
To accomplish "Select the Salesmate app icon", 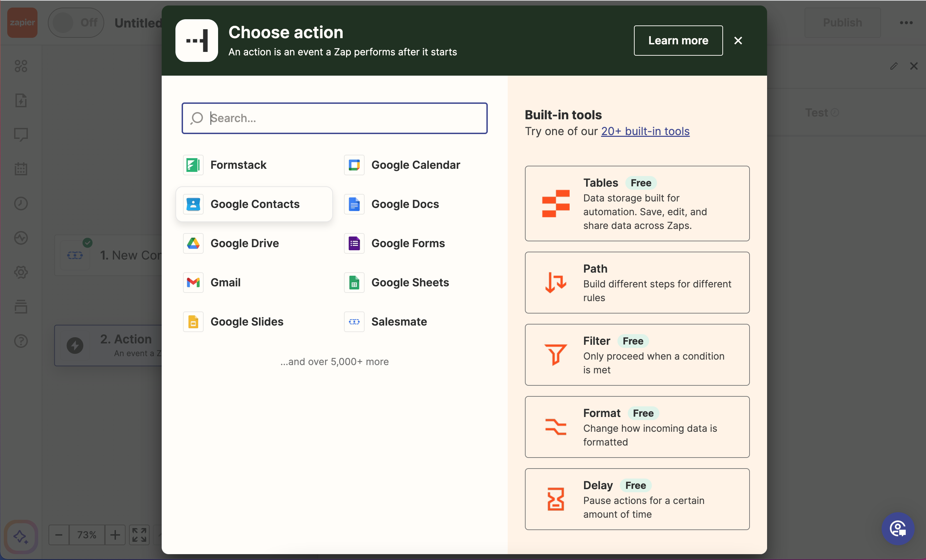I will point(354,321).
